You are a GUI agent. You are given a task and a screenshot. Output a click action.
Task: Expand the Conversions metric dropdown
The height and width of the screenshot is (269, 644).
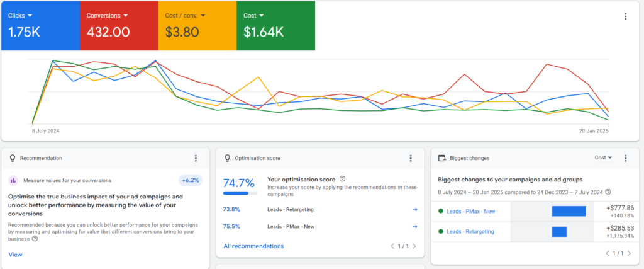[126, 14]
